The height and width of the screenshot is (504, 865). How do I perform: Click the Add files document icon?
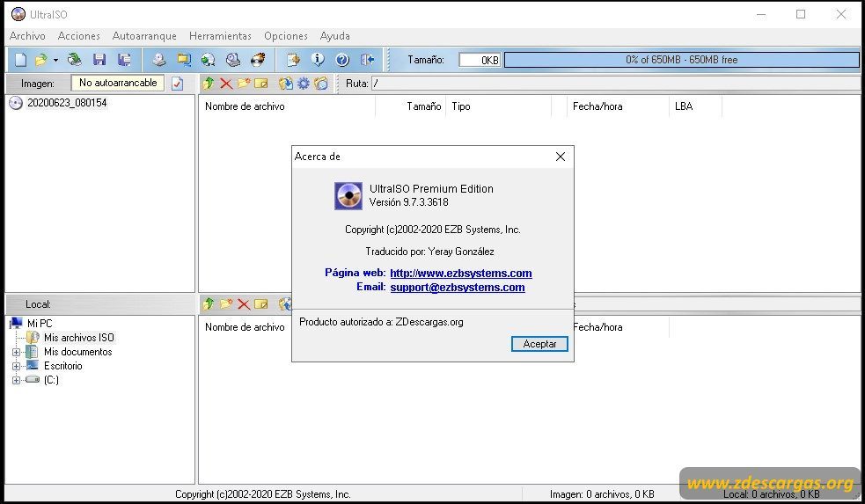pyautogui.click(x=293, y=60)
